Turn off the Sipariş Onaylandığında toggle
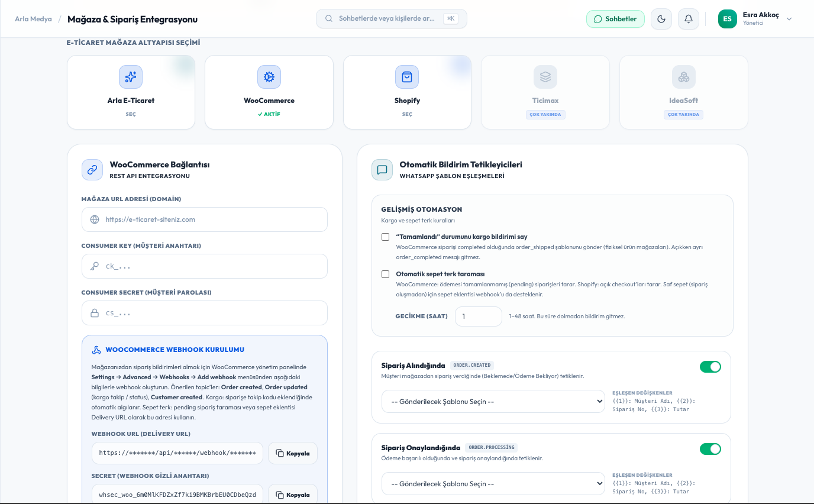 (x=710, y=449)
